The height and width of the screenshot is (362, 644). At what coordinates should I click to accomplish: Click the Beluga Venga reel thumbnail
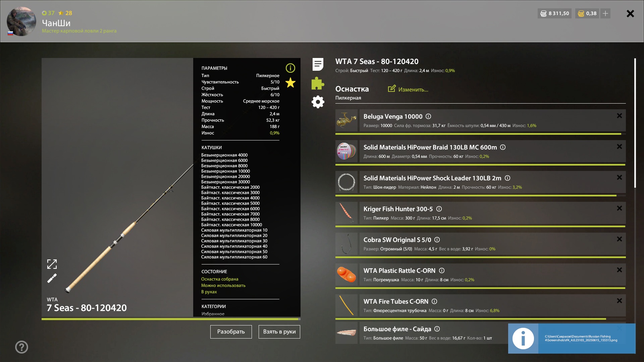pyautogui.click(x=346, y=120)
